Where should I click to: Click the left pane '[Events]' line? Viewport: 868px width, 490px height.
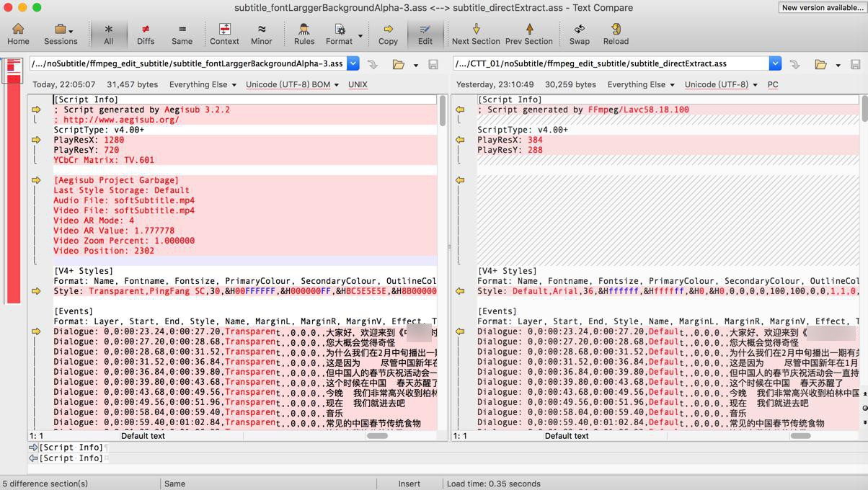point(74,311)
